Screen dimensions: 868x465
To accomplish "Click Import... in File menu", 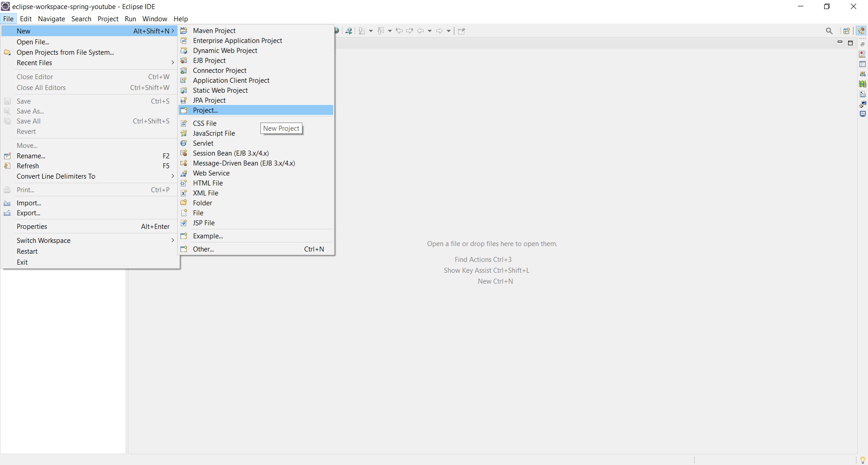I will tap(90, 203).
